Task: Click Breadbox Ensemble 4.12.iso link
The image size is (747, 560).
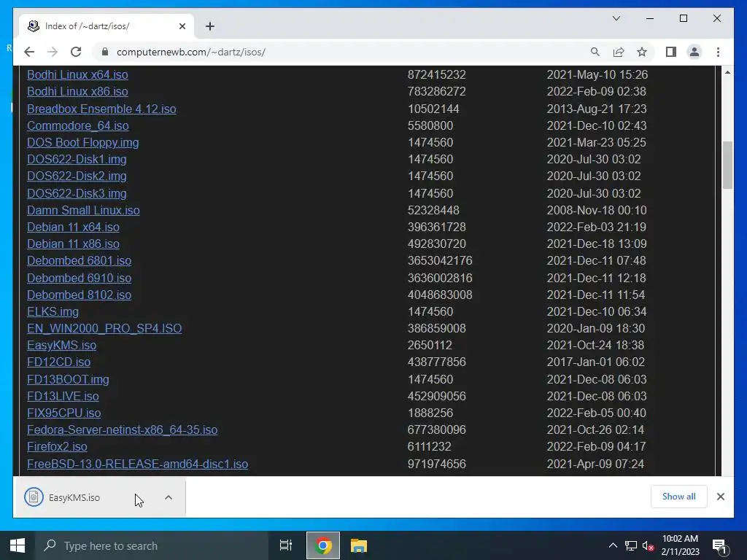Action: coord(101,109)
